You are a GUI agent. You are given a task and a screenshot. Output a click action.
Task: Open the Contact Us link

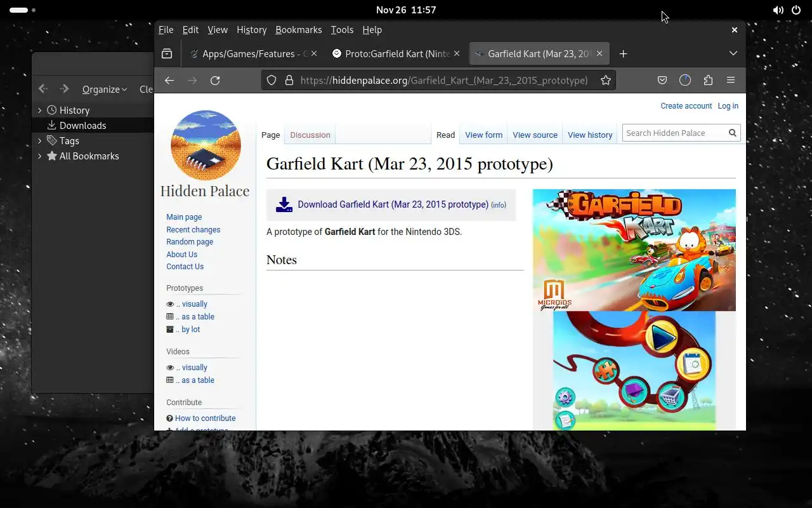(185, 267)
